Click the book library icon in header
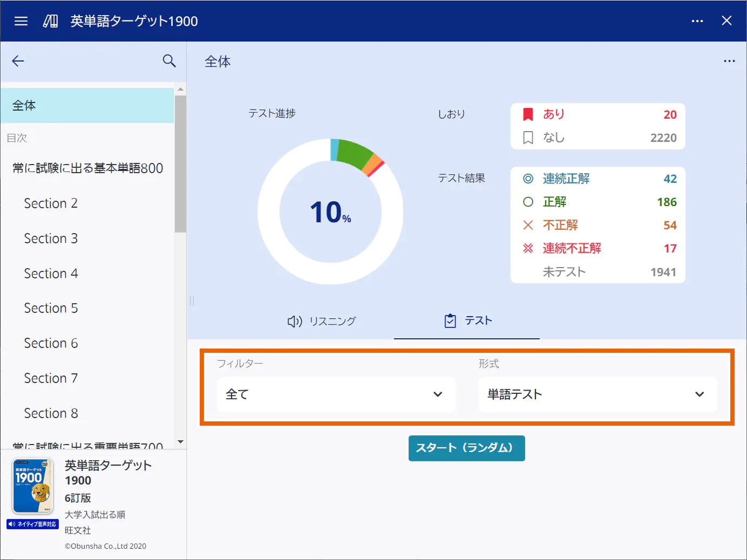 tap(51, 21)
